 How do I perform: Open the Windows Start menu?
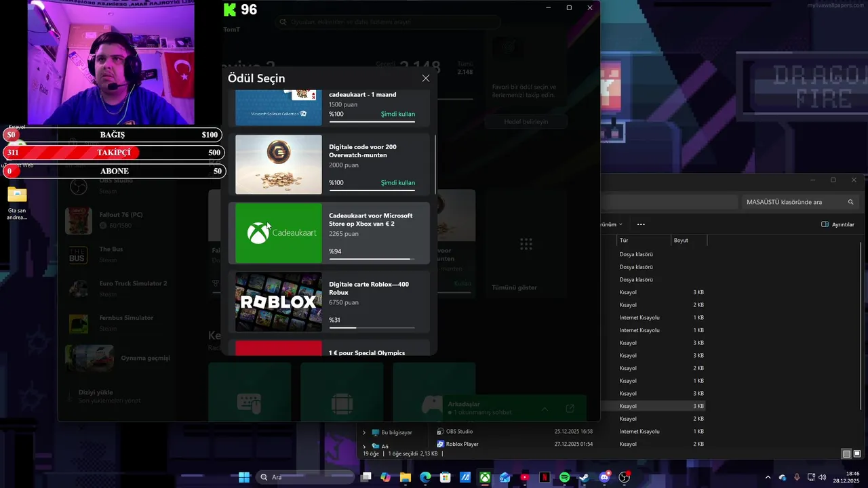pyautogui.click(x=244, y=477)
